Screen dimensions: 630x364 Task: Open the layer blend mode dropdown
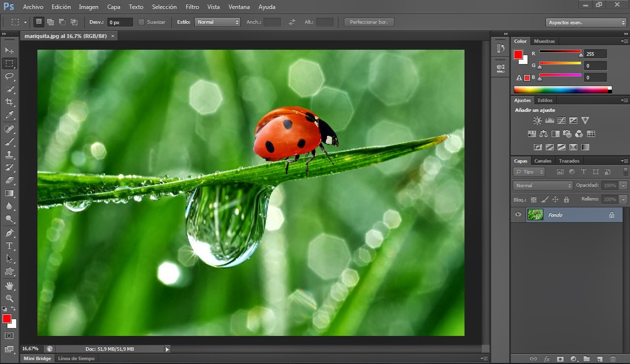[x=543, y=186]
